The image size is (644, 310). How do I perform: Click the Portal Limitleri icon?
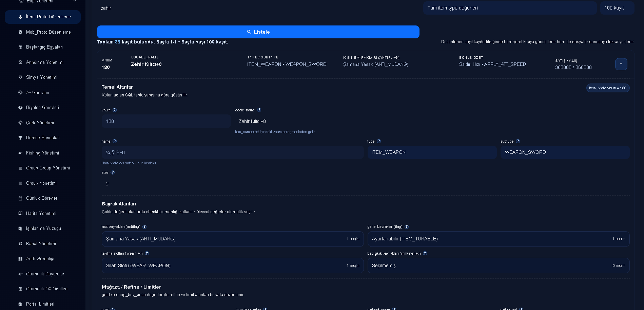click(x=20, y=304)
